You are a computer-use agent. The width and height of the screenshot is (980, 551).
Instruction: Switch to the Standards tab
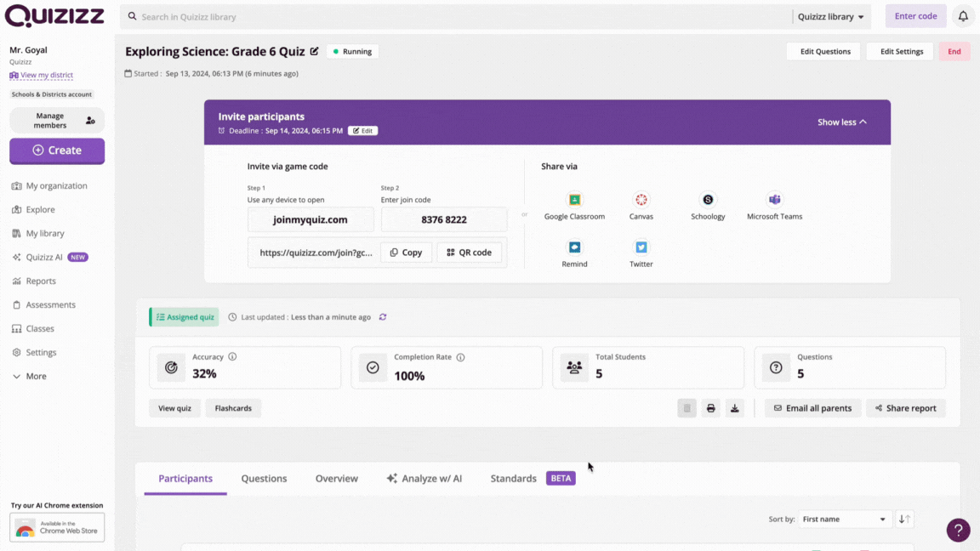pos(513,479)
